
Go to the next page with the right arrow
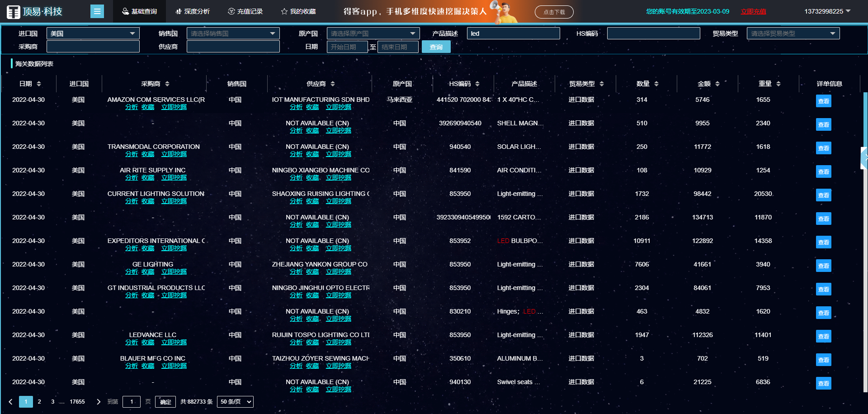pos(99,402)
